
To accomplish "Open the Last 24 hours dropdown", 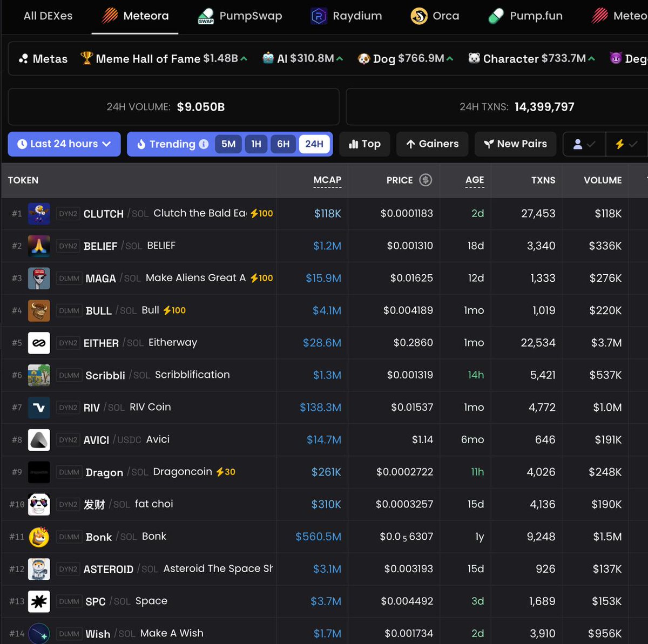I will pos(64,144).
